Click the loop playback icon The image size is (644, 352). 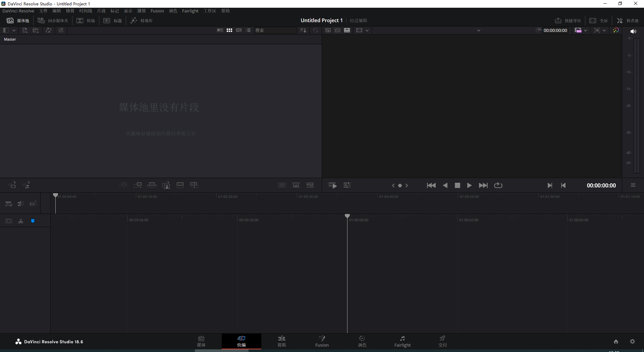point(498,185)
